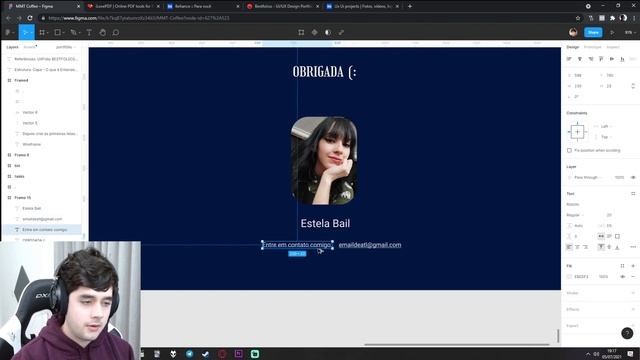This screenshot has height=360, width=640.
Task: Toggle text vertical align bottom
Action: (x=617, y=247)
